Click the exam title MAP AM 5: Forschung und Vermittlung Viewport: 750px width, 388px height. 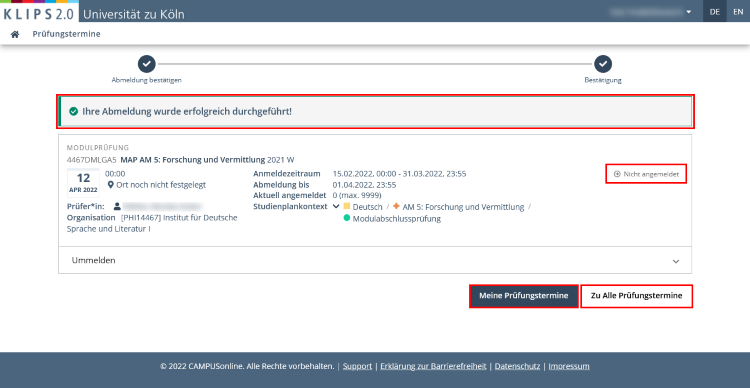(193, 159)
